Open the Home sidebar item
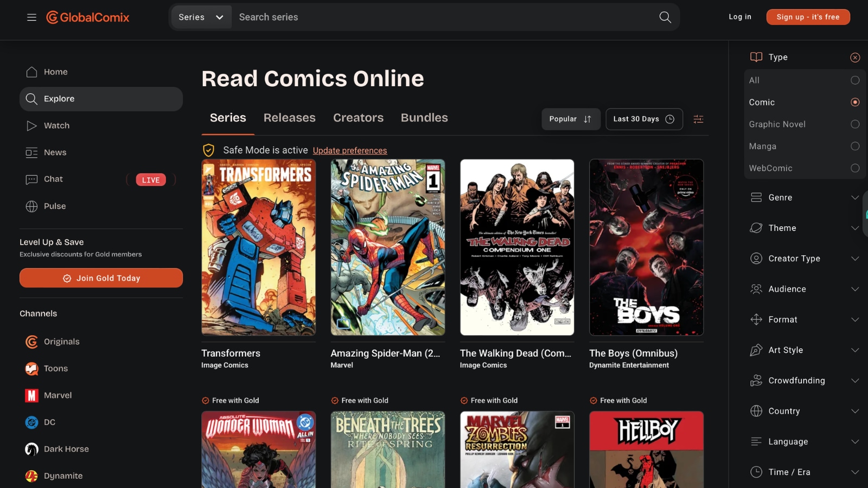The image size is (868, 488). (x=101, y=72)
